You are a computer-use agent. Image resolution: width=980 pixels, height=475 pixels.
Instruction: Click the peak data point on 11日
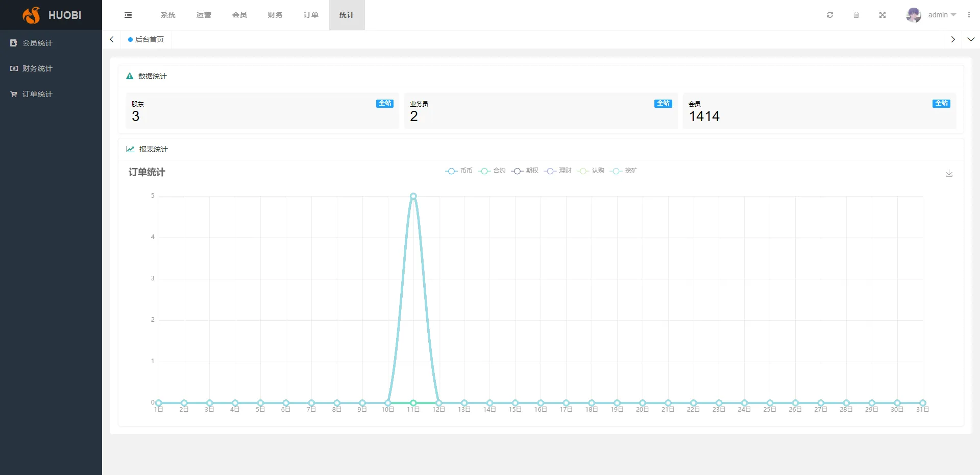click(413, 196)
